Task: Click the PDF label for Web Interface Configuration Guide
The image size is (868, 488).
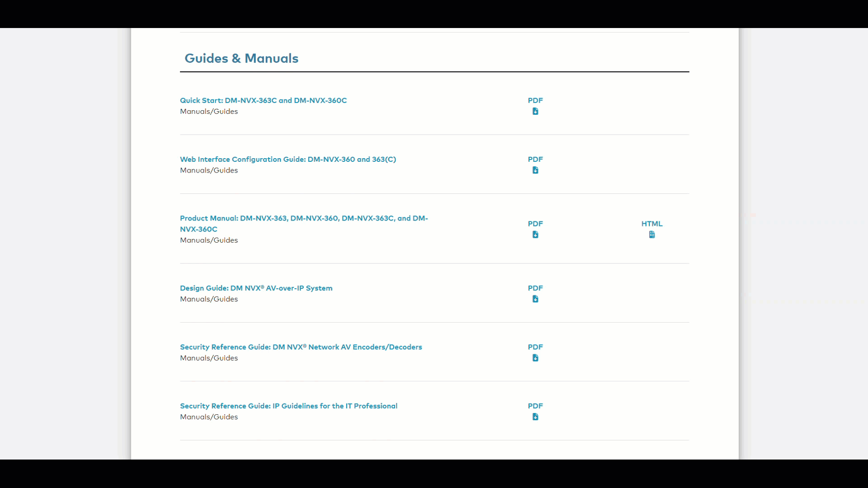Action: pos(535,159)
